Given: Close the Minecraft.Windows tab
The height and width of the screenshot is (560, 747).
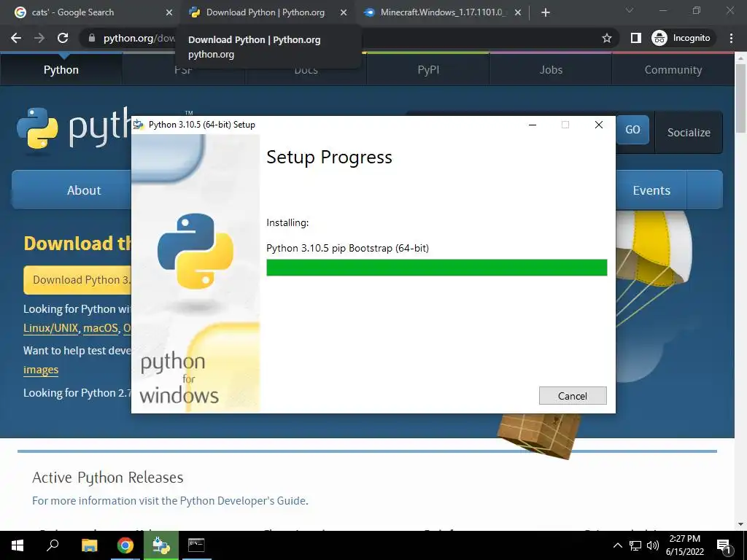Looking at the screenshot, I should [518, 12].
